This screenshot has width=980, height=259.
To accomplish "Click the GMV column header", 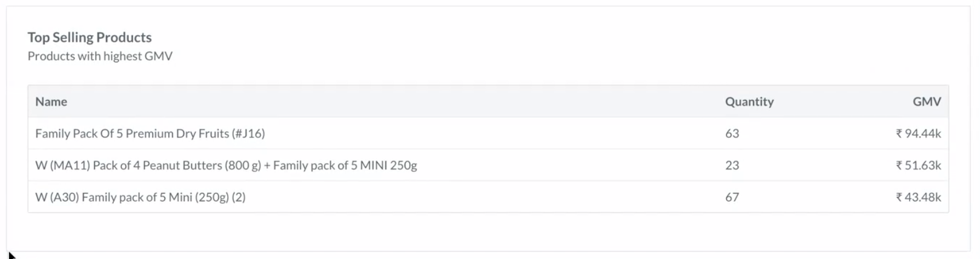I will [927, 102].
